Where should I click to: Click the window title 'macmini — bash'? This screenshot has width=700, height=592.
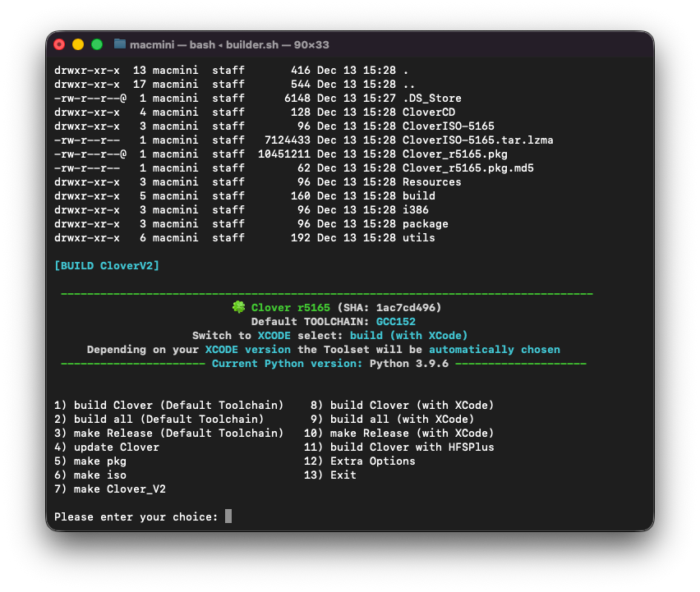tap(173, 45)
